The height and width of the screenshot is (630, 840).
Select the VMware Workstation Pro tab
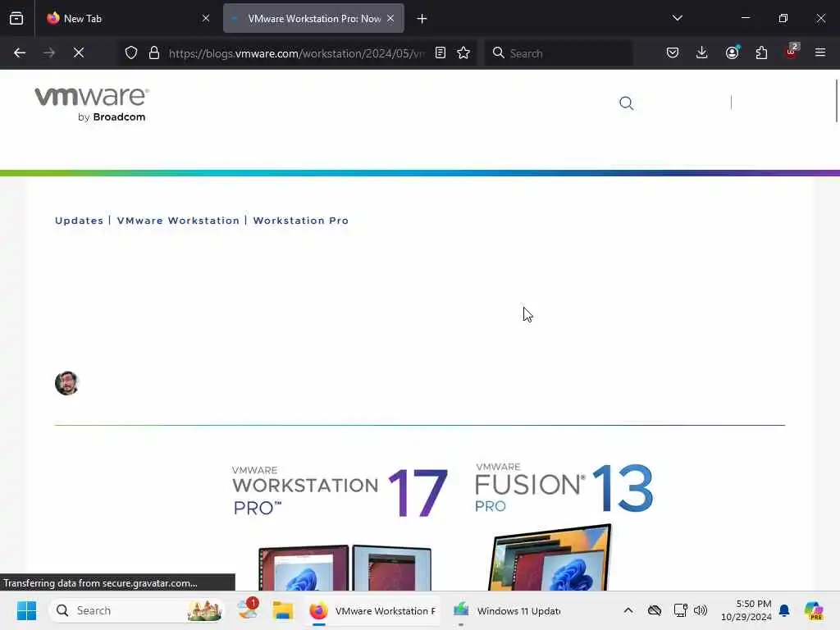313,19
